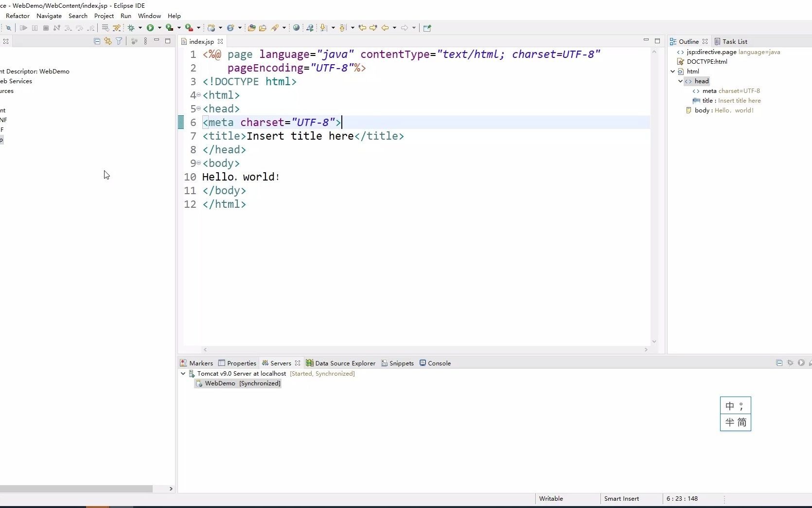Switch to the Console tab
The height and width of the screenshot is (508, 812).
pos(435,363)
